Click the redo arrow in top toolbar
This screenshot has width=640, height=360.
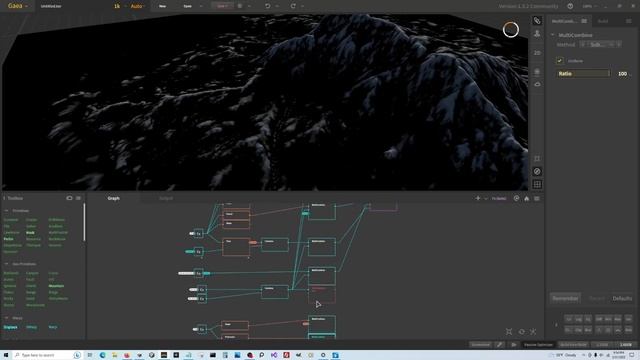[x=293, y=6]
